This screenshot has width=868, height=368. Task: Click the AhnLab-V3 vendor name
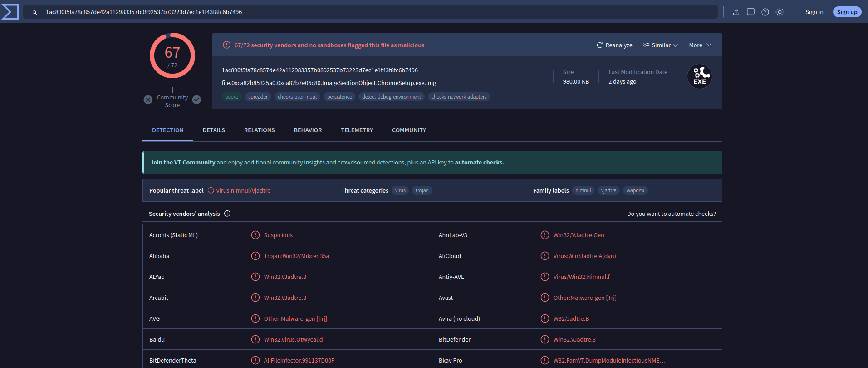click(453, 235)
